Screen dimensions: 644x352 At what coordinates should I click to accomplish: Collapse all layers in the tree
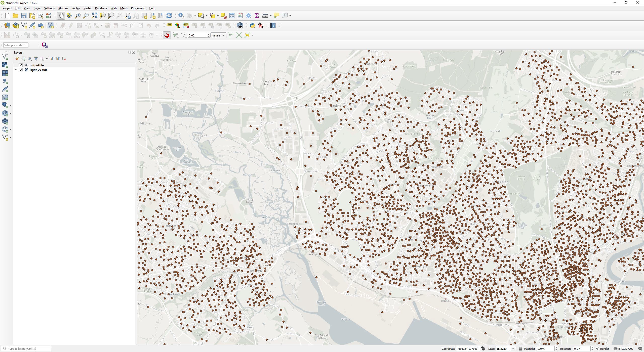click(58, 59)
